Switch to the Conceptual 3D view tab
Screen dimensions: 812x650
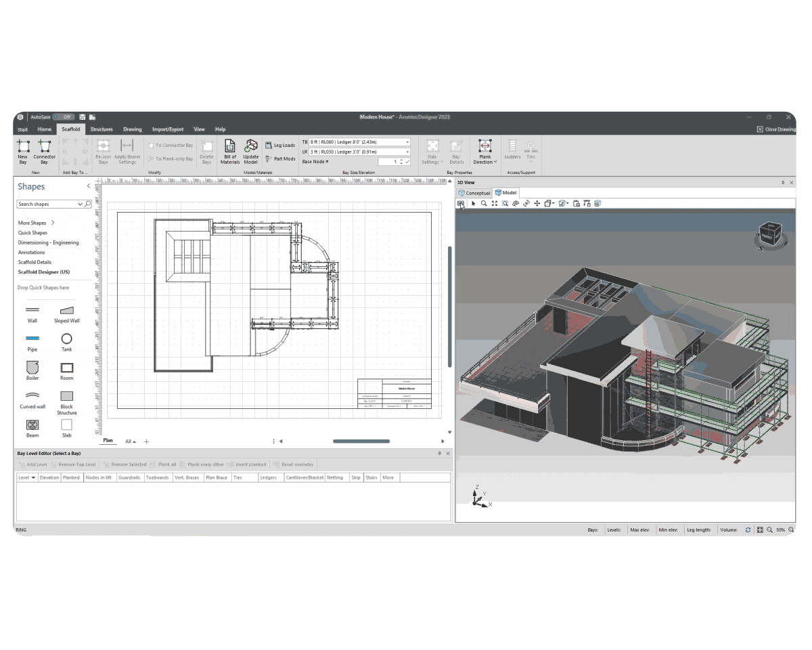pyautogui.click(x=474, y=193)
